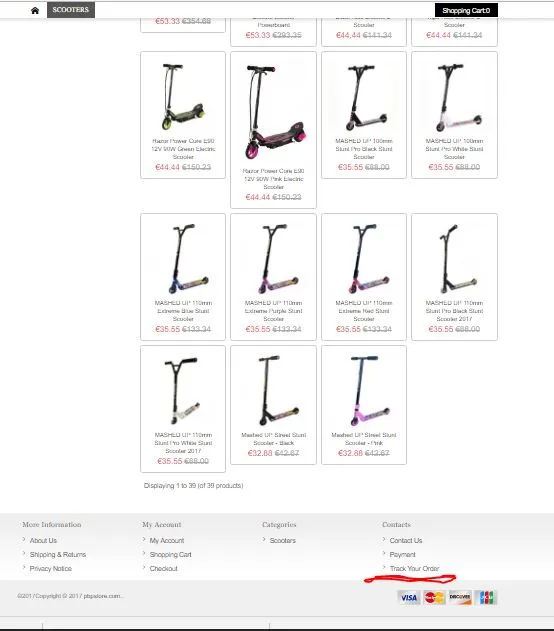
Task: Open Razor Power Core E90 Green scooter image
Action: [183, 97]
